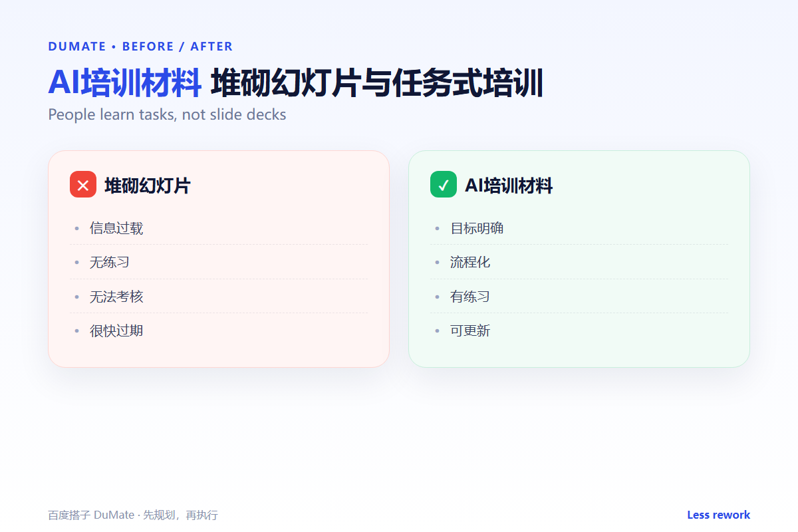Click the 可更新 list item
Screen dimensions: 798x532
[x=579, y=331]
